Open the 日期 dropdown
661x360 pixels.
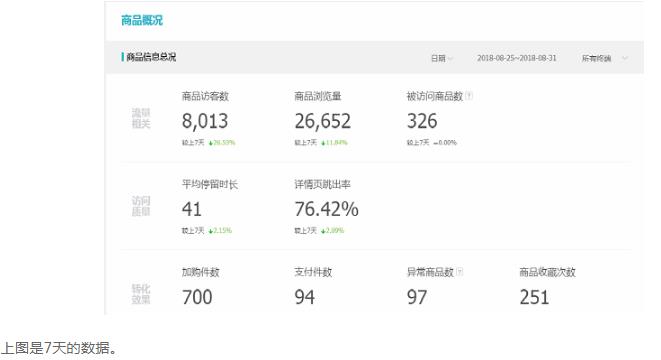(441, 58)
